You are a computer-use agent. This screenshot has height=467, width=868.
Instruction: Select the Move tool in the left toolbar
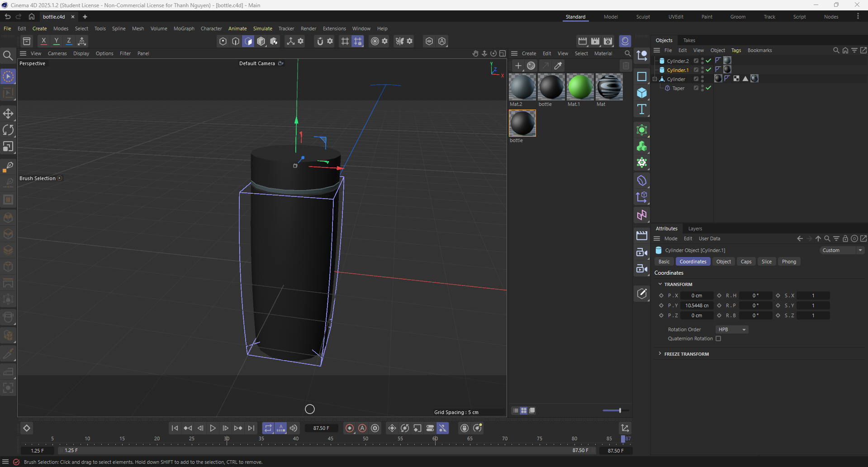click(x=9, y=114)
